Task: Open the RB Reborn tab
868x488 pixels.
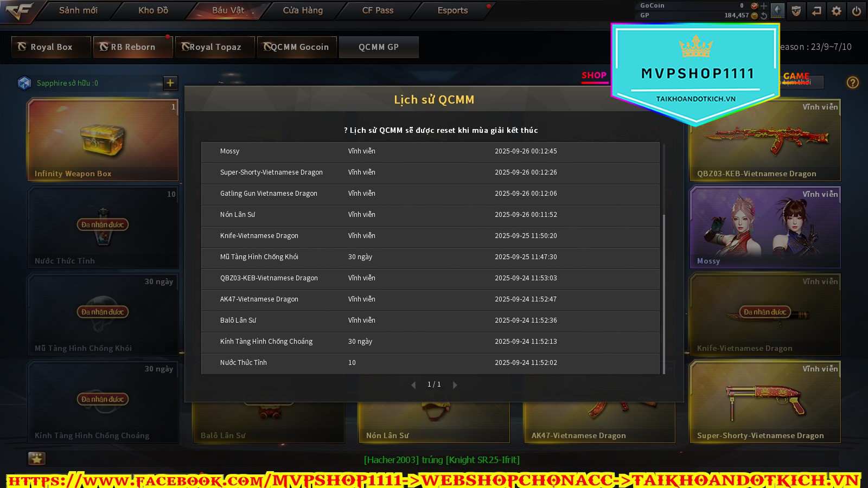Action: pyautogui.click(x=133, y=47)
